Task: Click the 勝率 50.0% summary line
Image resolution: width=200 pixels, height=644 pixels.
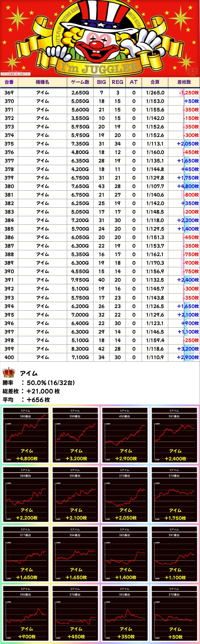Action: pos(39,383)
